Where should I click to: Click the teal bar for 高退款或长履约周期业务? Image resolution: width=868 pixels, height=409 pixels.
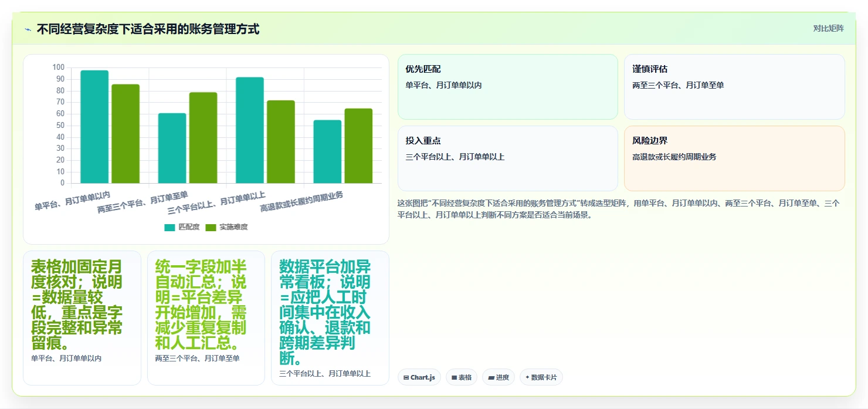click(x=327, y=151)
